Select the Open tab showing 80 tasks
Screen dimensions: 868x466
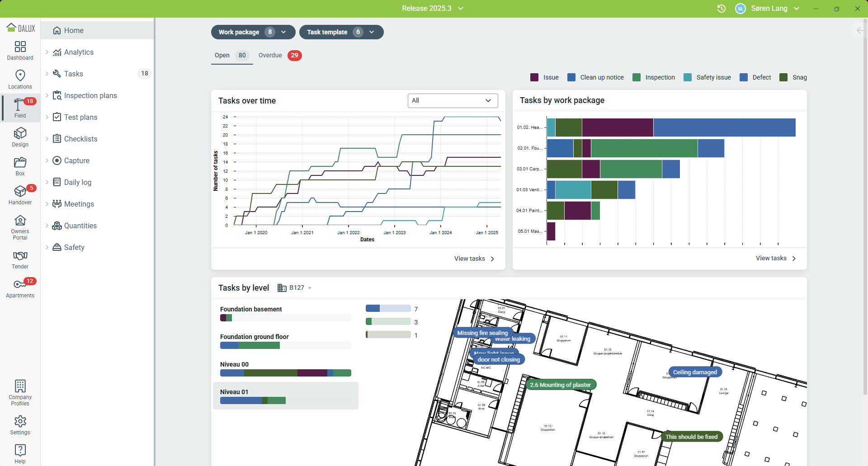[231, 55]
